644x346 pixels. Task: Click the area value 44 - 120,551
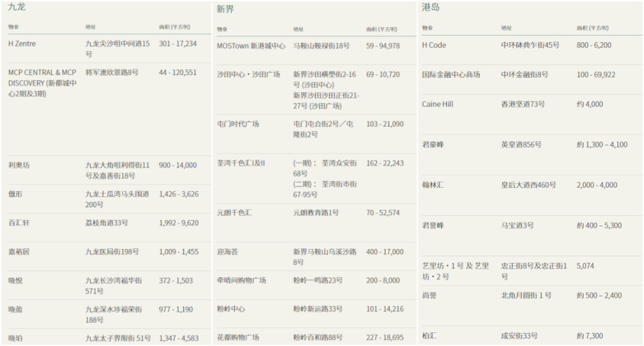pyautogui.click(x=178, y=73)
